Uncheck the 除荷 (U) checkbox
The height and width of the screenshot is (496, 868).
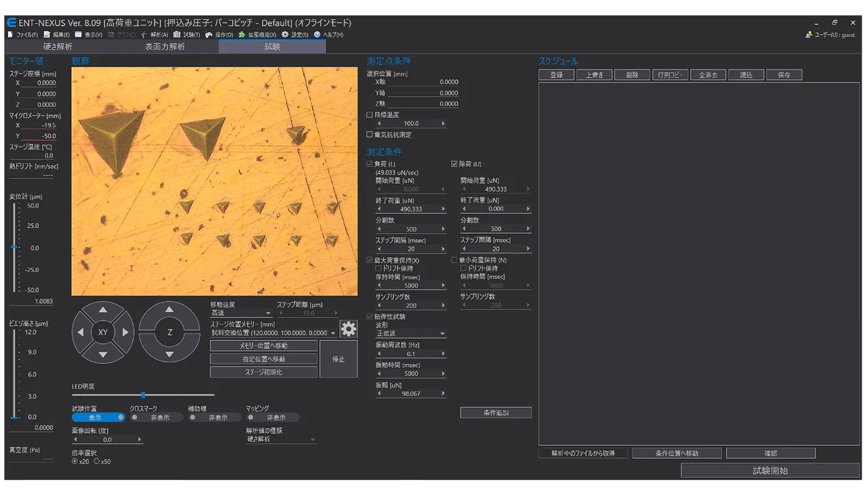454,164
